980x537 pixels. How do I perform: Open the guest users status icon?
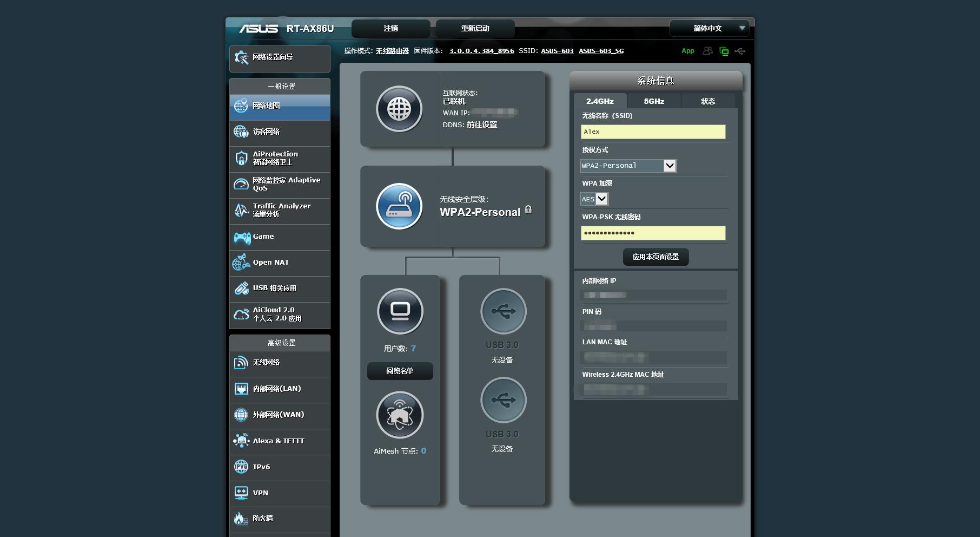click(x=707, y=51)
